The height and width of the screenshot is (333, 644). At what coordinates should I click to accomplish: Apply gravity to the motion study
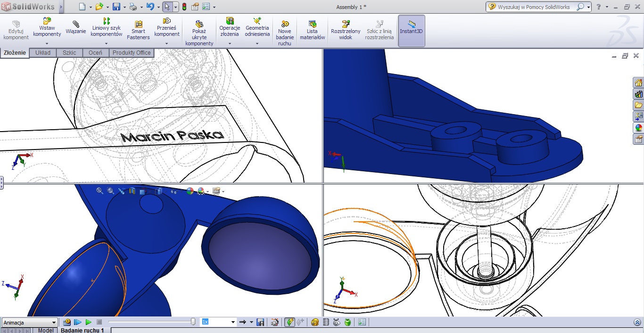tap(348, 322)
